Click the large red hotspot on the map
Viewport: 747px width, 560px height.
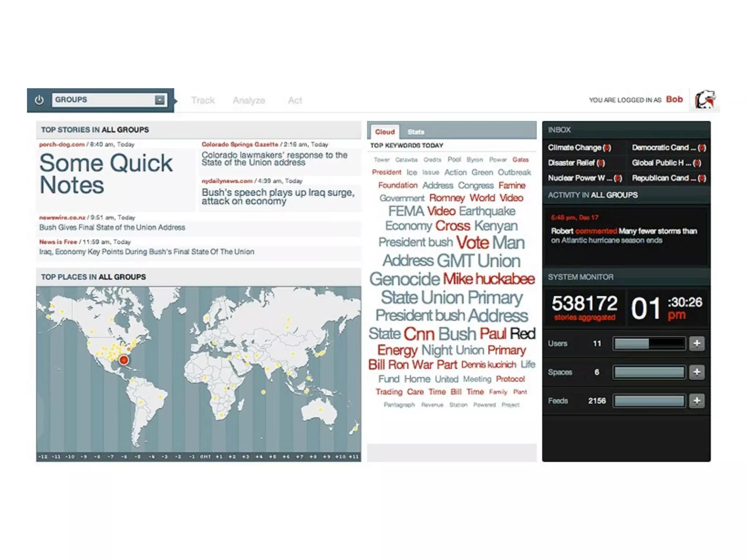124,360
